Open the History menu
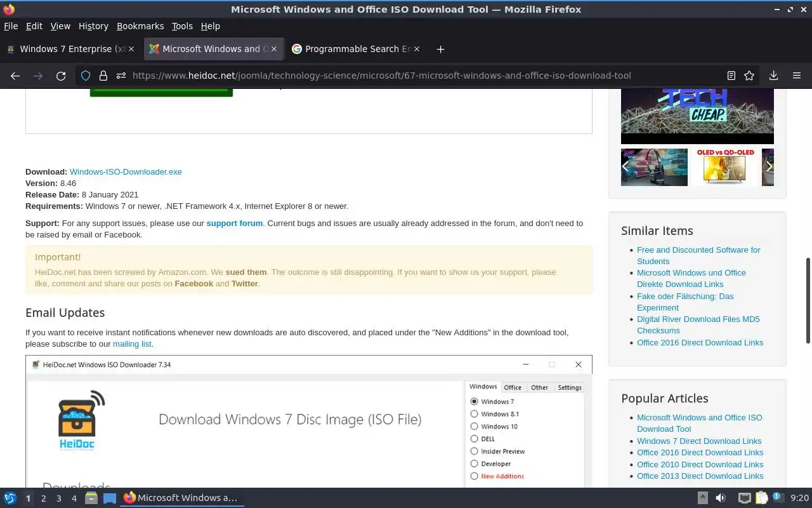This screenshot has height=508, width=812. [x=93, y=26]
